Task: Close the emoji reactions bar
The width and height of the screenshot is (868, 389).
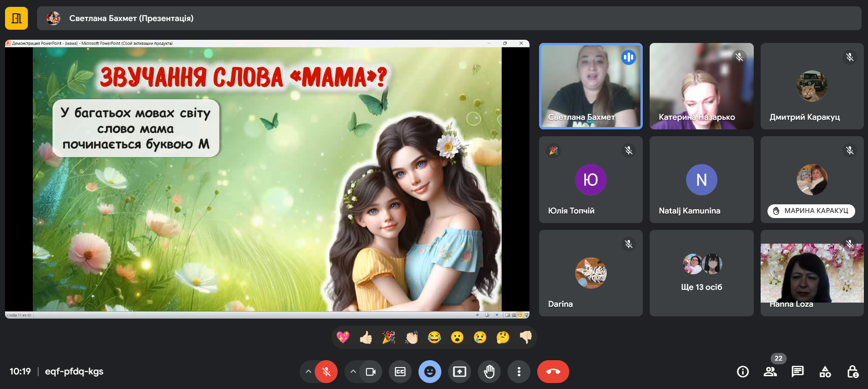Action: pos(430,372)
